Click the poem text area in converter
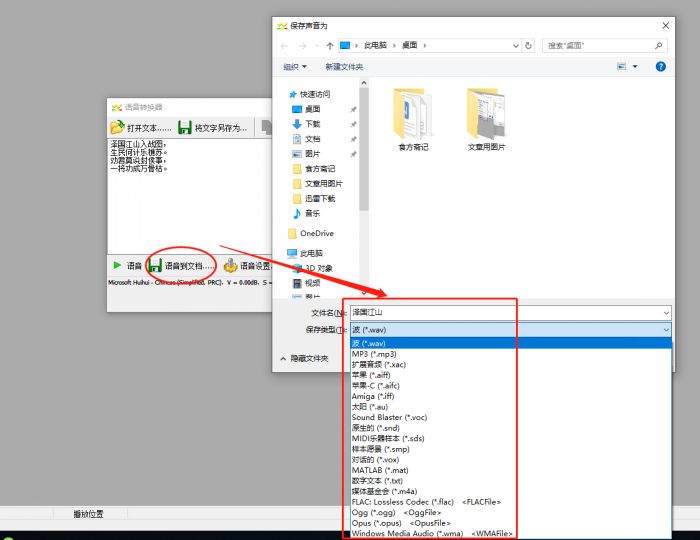The width and height of the screenshot is (700, 540). [189, 196]
